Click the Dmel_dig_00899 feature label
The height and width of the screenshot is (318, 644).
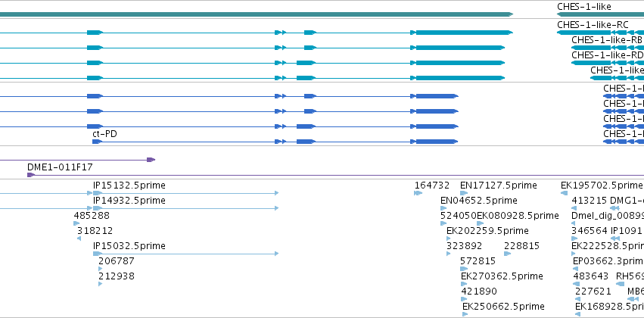tap(608, 215)
